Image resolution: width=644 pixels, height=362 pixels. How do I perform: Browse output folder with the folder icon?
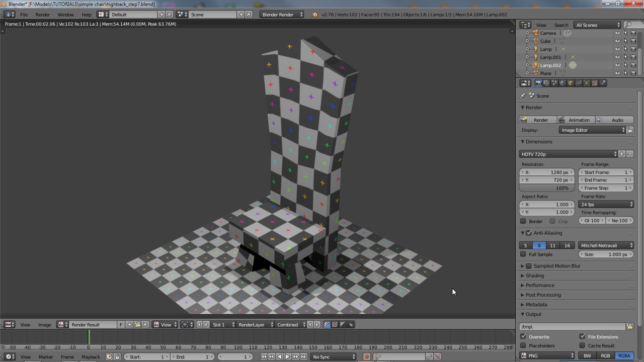(629, 327)
